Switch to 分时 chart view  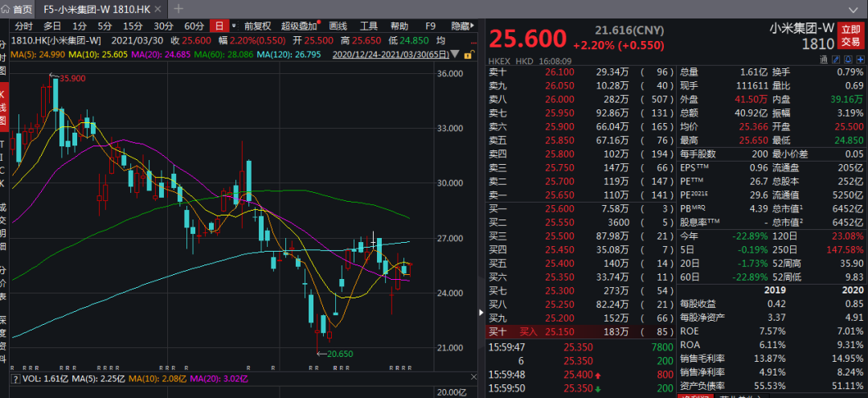[x=24, y=26]
